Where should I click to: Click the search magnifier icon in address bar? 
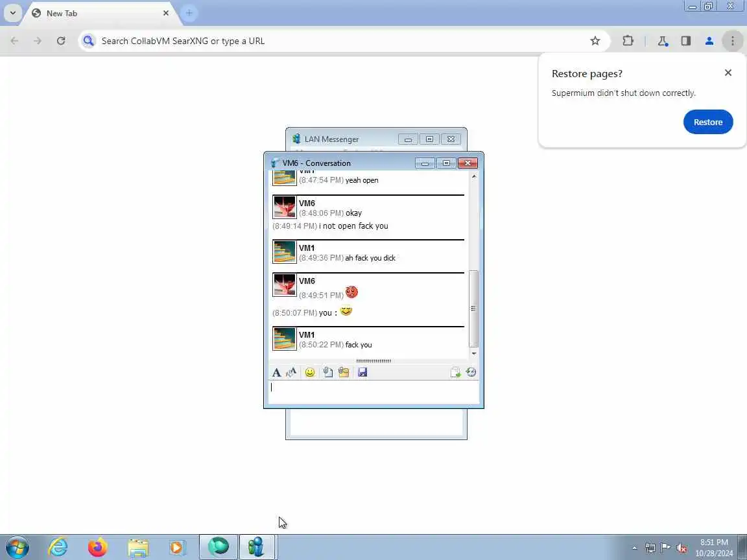pos(88,41)
